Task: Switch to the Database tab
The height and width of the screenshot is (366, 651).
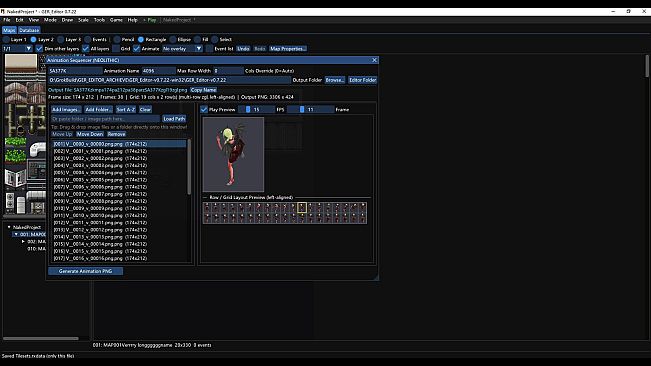Action: click(29, 30)
